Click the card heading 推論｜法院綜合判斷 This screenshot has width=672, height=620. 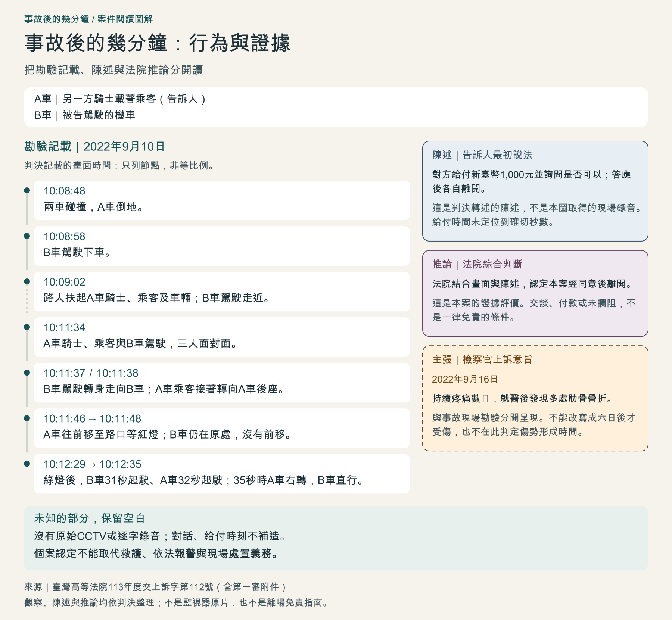(x=477, y=264)
